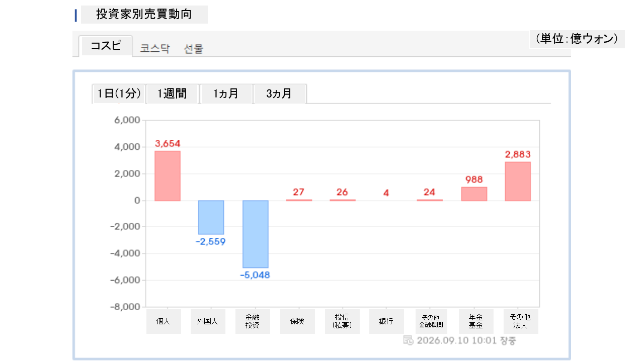Click the 外国人 bar showing -2,559
This screenshot has height=362, width=644.
(211, 217)
